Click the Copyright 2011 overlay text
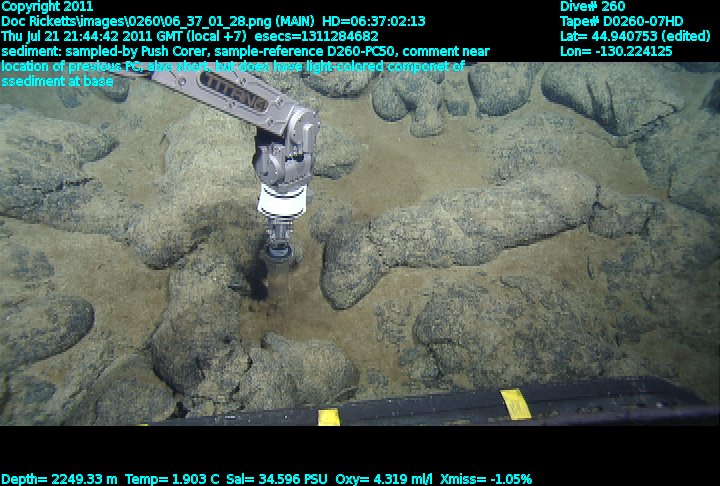 click(x=47, y=6)
